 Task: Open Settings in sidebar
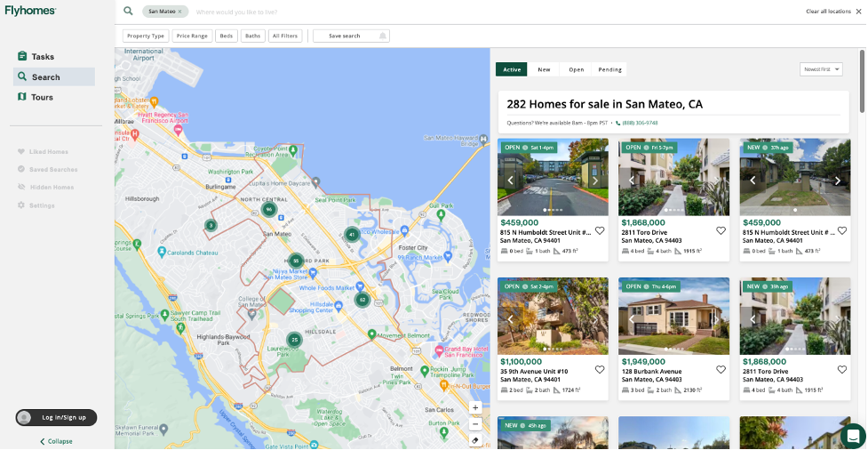(36, 205)
